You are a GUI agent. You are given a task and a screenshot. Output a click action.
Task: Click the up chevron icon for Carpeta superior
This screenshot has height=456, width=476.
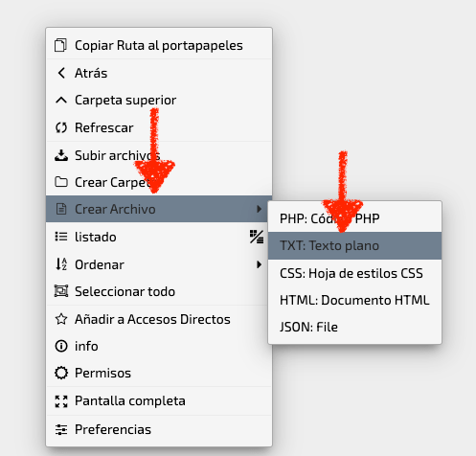coord(61,101)
